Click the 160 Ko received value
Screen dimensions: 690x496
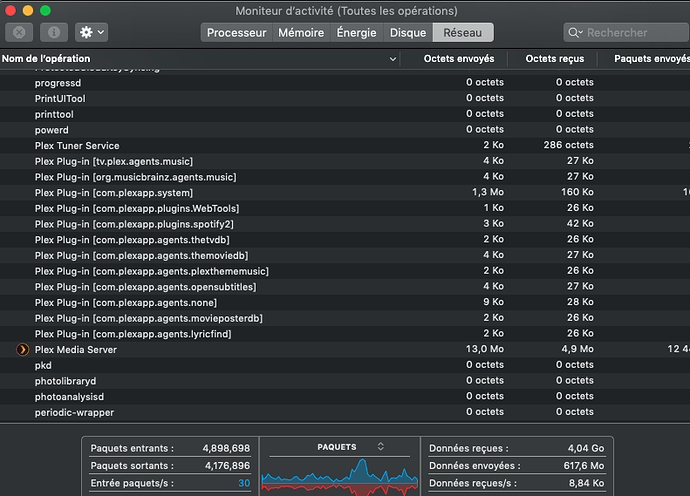tap(577, 192)
